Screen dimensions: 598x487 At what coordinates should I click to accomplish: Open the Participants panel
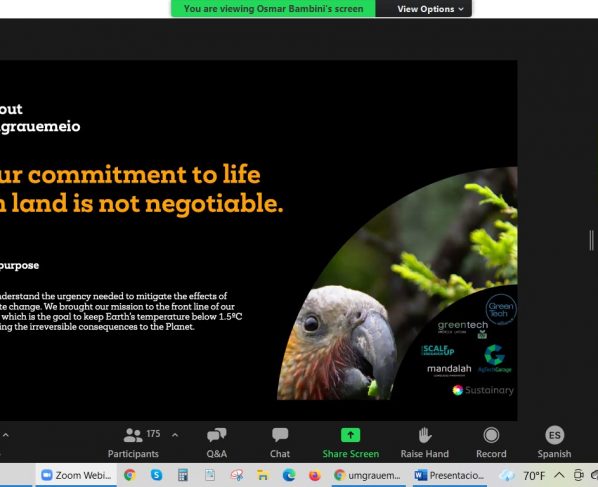click(x=133, y=443)
